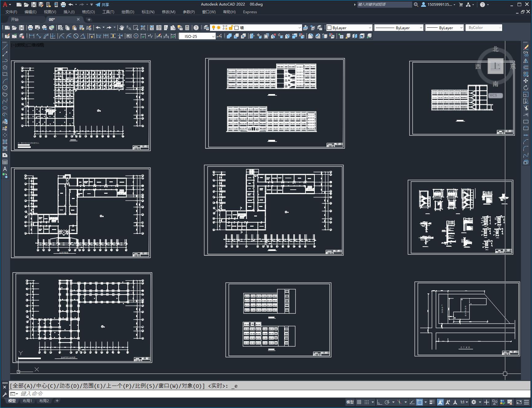This screenshot has height=408, width=532.
Task: Open the 绘图(D) menu
Action: click(128, 12)
